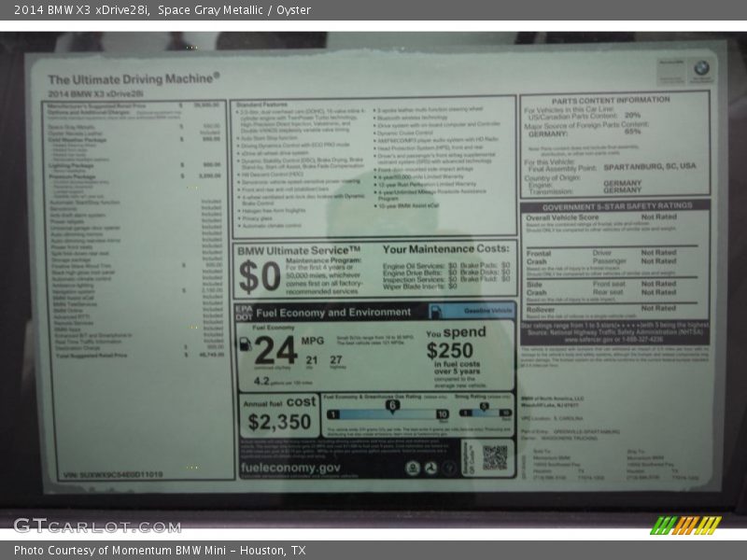Screen dimensions: 747x560
Task: Click the Government 5-Star Safety Ratings header
Action: click(616, 207)
